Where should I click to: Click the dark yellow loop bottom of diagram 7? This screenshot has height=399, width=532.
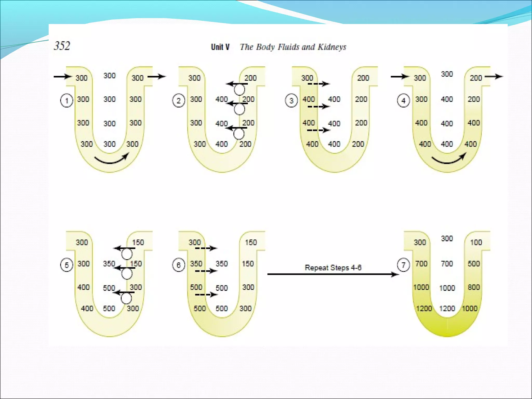(x=447, y=327)
